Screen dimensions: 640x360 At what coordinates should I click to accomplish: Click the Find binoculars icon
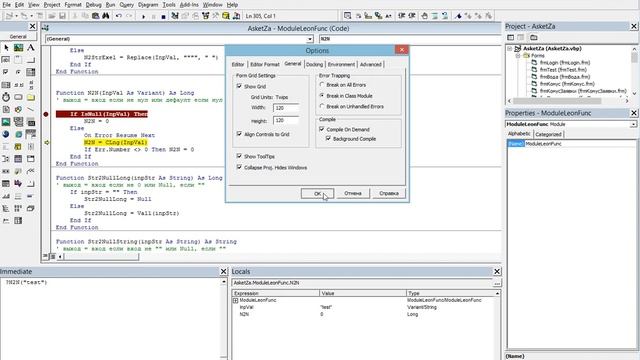tap(106, 16)
